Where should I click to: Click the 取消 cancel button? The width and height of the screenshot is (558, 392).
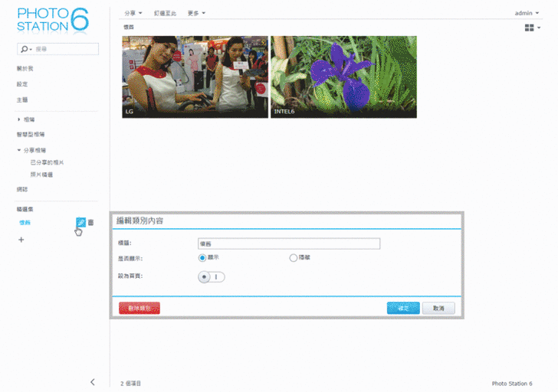pyautogui.click(x=438, y=308)
